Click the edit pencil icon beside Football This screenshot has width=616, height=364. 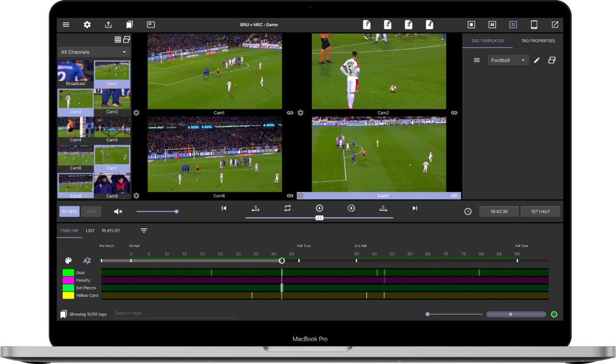(537, 60)
